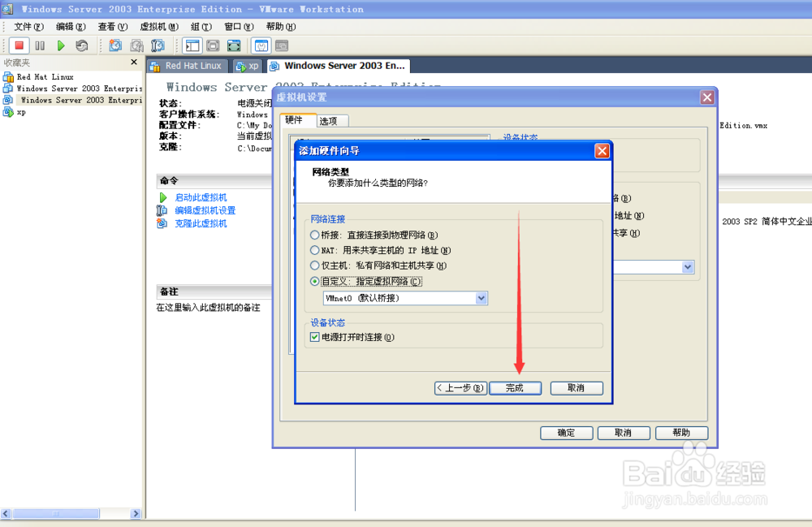Click 取消 in 虚拟机设置 dialog
812x527 pixels.
pos(624,433)
